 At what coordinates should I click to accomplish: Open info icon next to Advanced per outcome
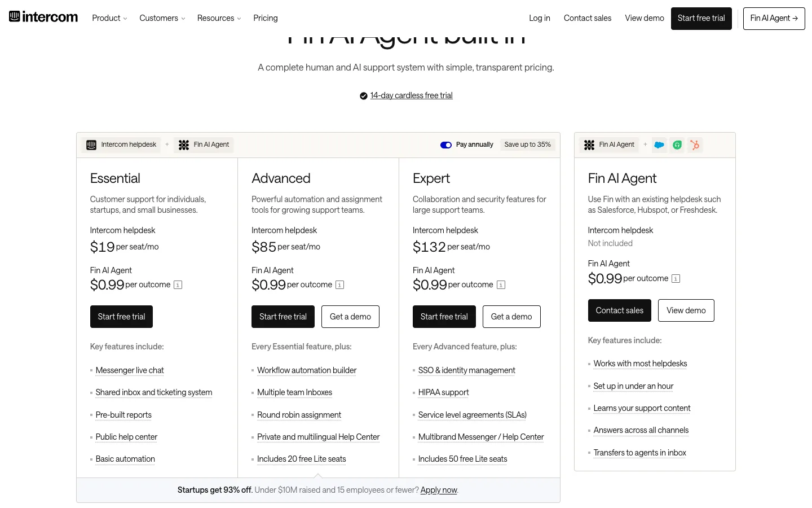pyautogui.click(x=339, y=285)
